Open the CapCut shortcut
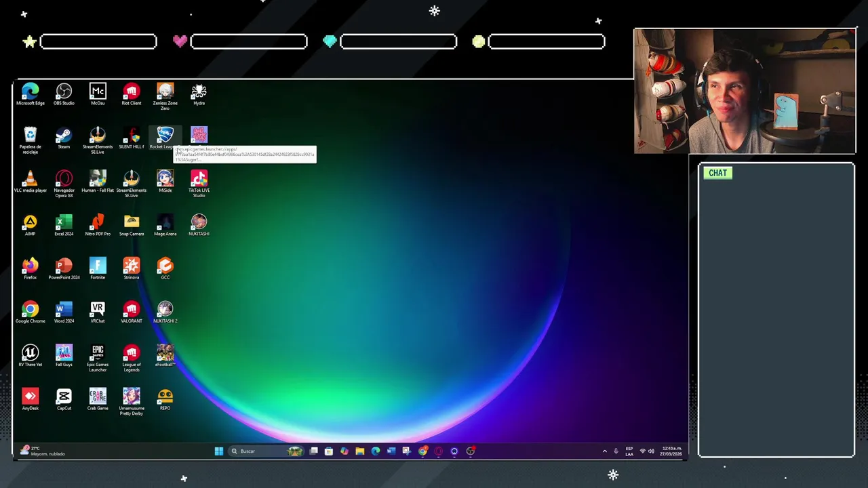Image resolution: width=868 pixels, height=488 pixels. coord(64,399)
